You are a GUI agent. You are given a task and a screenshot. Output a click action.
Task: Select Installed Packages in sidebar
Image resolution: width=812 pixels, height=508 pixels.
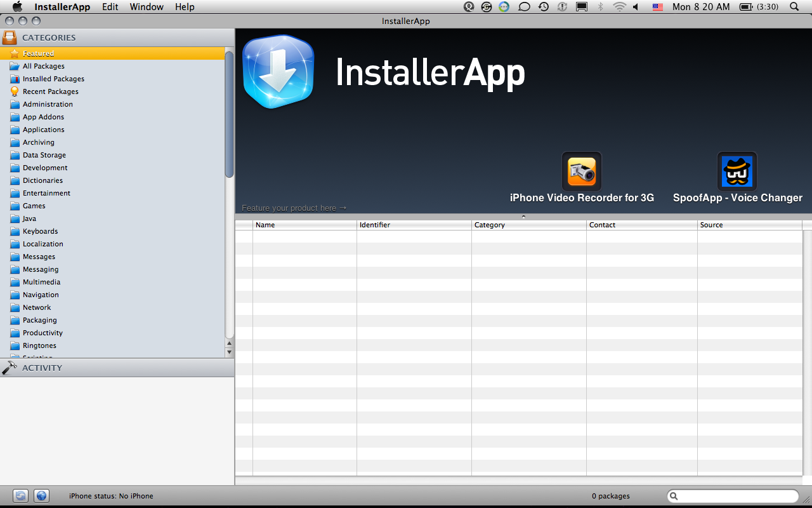point(53,79)
